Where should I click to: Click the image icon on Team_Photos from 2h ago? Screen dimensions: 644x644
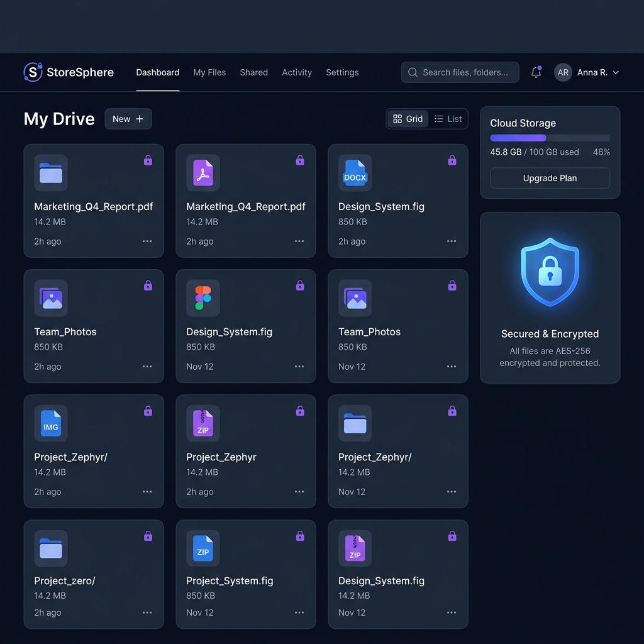[51, 298]
